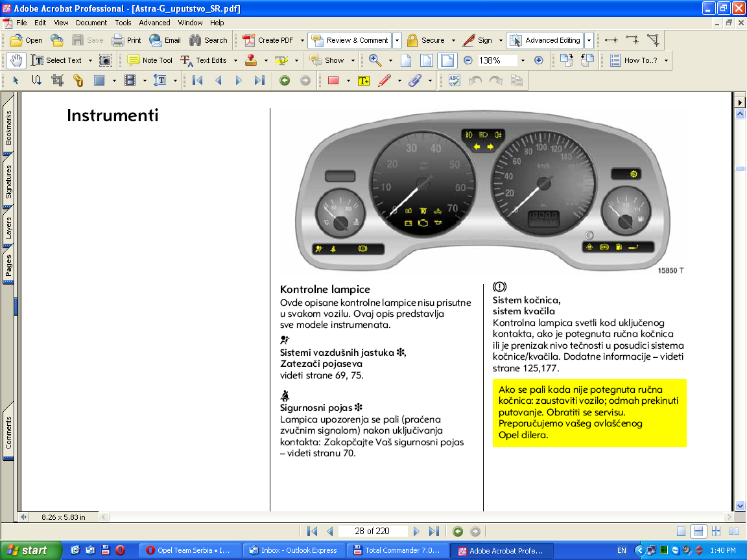The height and width of the screenshot is (560, 747).
Task: Click the Snapshot camera tool icon
Action: coord(105,60)
